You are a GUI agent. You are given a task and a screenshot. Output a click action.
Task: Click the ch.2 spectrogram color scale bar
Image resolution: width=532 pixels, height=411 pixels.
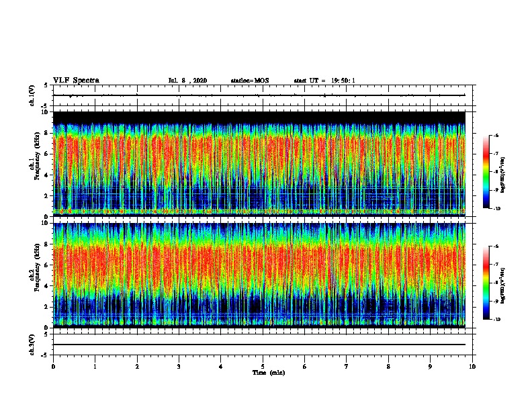[x=486, y=283]
